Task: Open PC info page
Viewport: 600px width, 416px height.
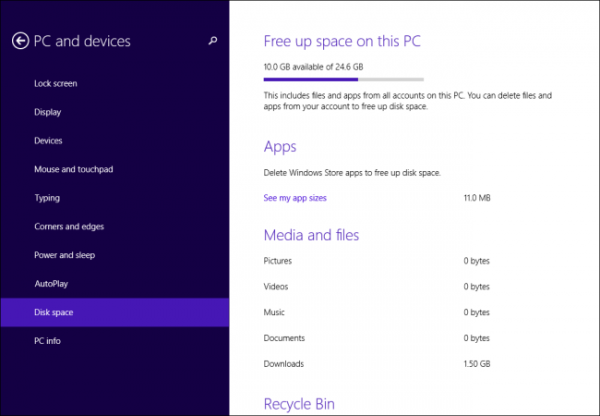Action: tap(48, 341)
